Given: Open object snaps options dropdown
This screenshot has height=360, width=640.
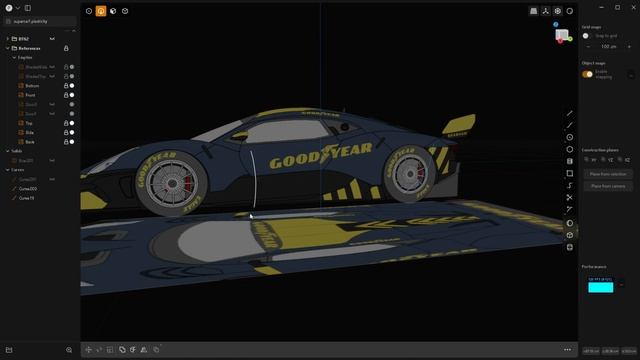Looking at the screenshot, I should pos(631,75).
